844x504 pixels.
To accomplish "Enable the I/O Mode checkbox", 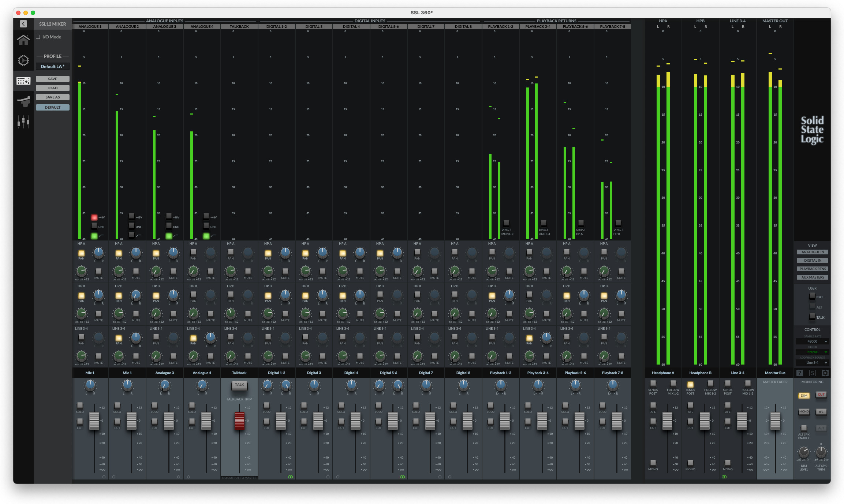I will click(38, 37).
